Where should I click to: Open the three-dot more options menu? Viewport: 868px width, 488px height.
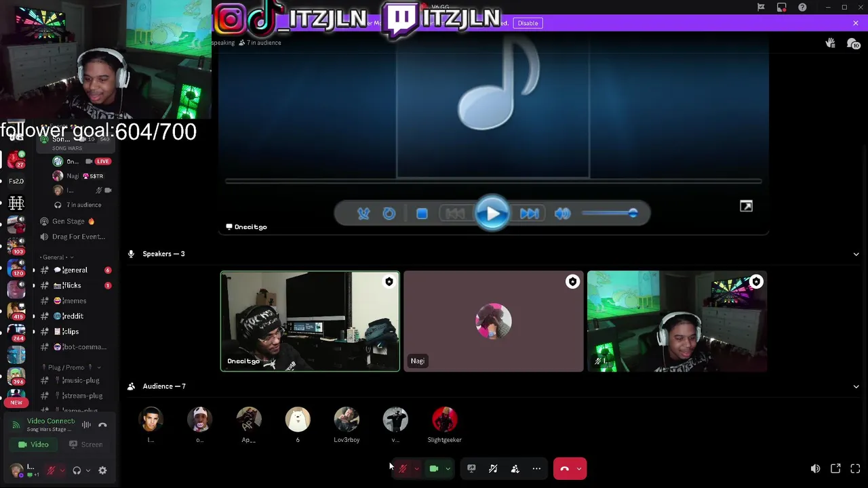(x=536, y=468)
